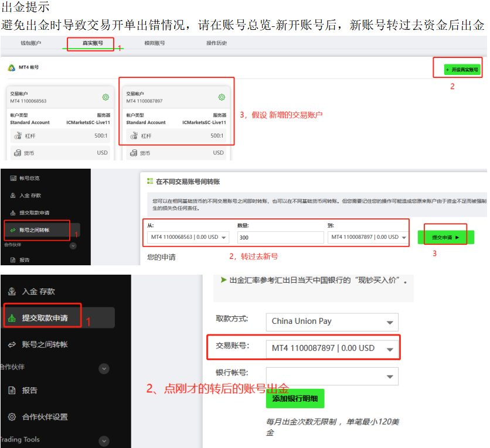Click the 您的申请 heading
490x448 pixels.
[162, 257]
